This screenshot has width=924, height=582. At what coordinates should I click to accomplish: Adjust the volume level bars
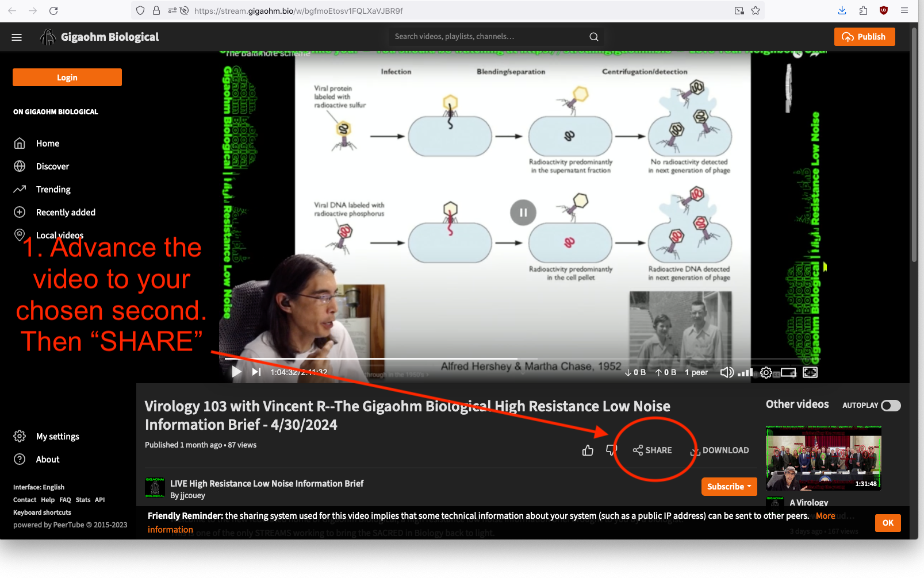pos(745,373)
